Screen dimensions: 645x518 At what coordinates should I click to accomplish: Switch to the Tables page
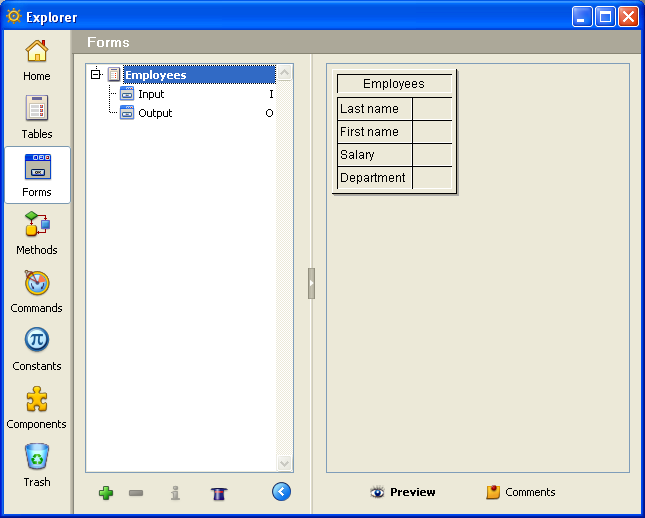37,117
